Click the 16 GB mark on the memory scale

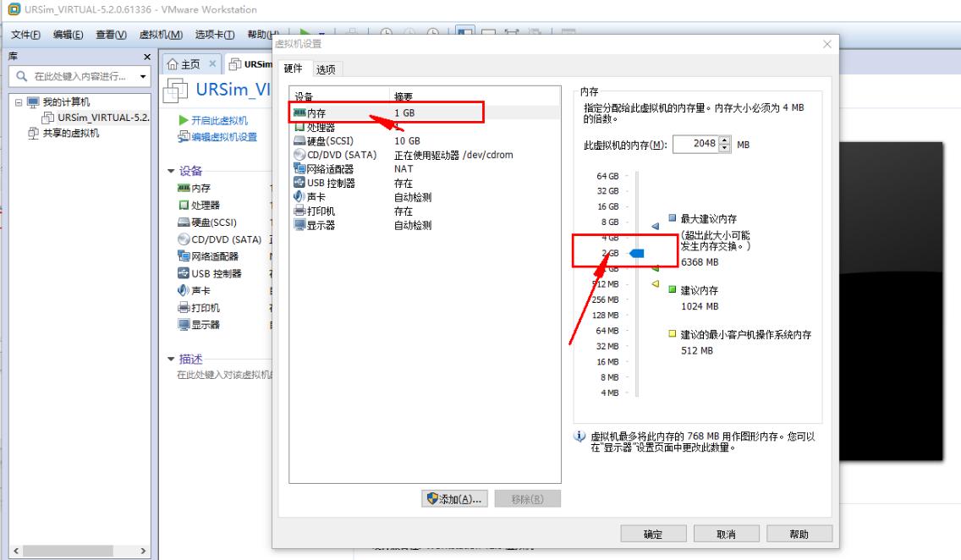point(608,206)
